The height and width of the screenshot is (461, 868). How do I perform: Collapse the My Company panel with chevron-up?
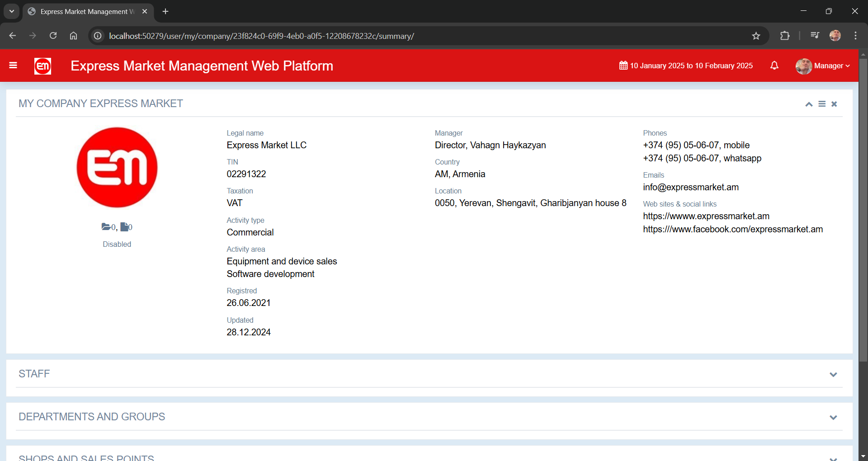pyautogui.click(x=809, y=104)
